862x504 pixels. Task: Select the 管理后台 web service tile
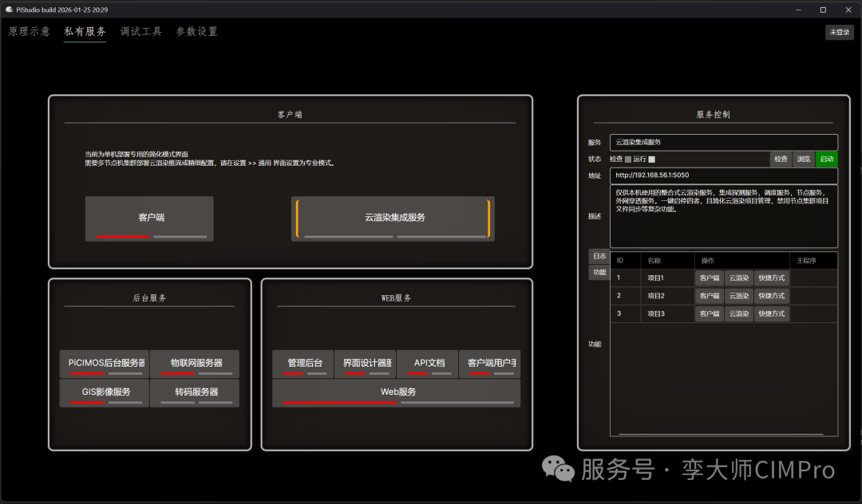[303, 364]
